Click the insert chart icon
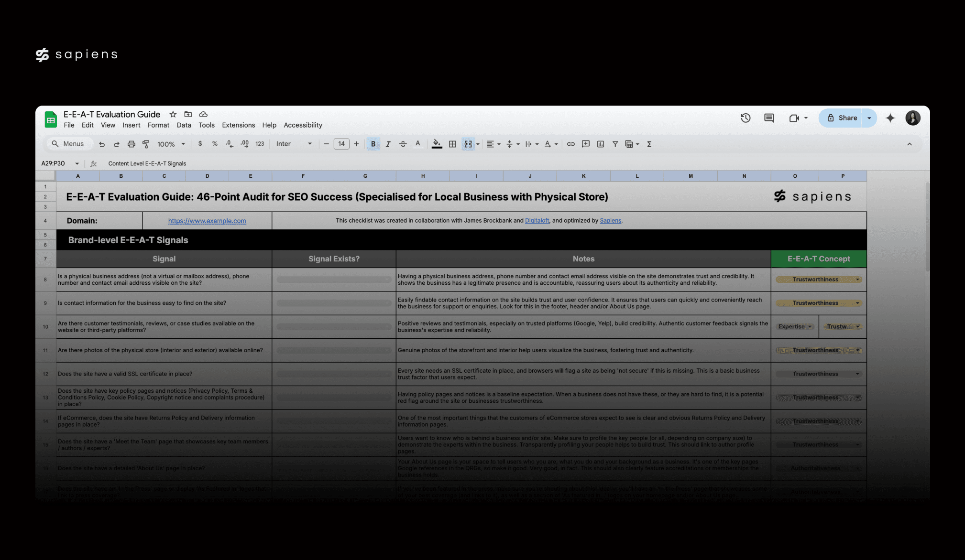Viewport: 965px width, 560px height. (601, 144)
